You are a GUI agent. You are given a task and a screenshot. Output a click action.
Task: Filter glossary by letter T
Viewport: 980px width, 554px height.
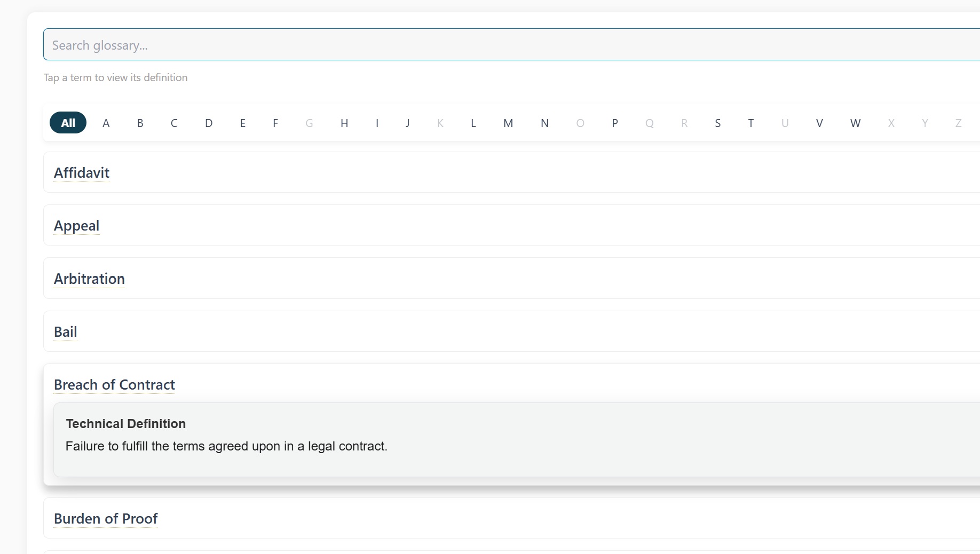(751, 123)
